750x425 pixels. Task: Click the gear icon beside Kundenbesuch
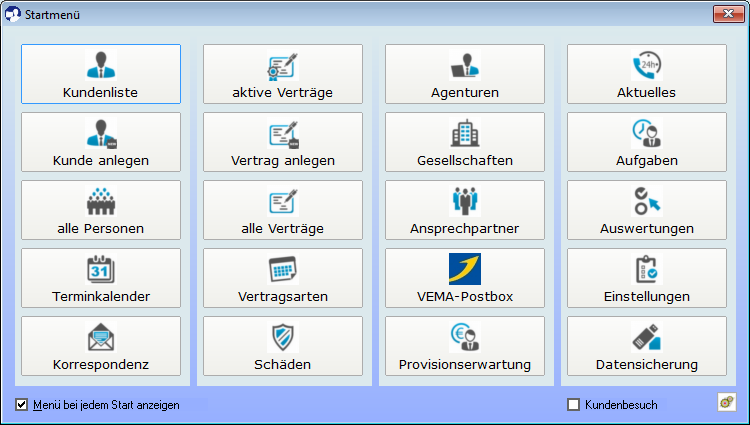[727, 403]
